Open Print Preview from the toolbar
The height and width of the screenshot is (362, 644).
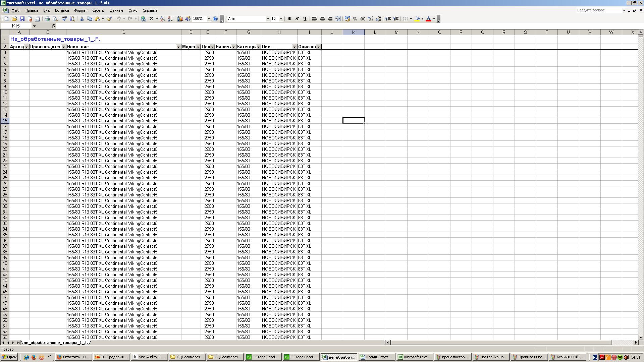pyautogui.click(x=55, y=19)
